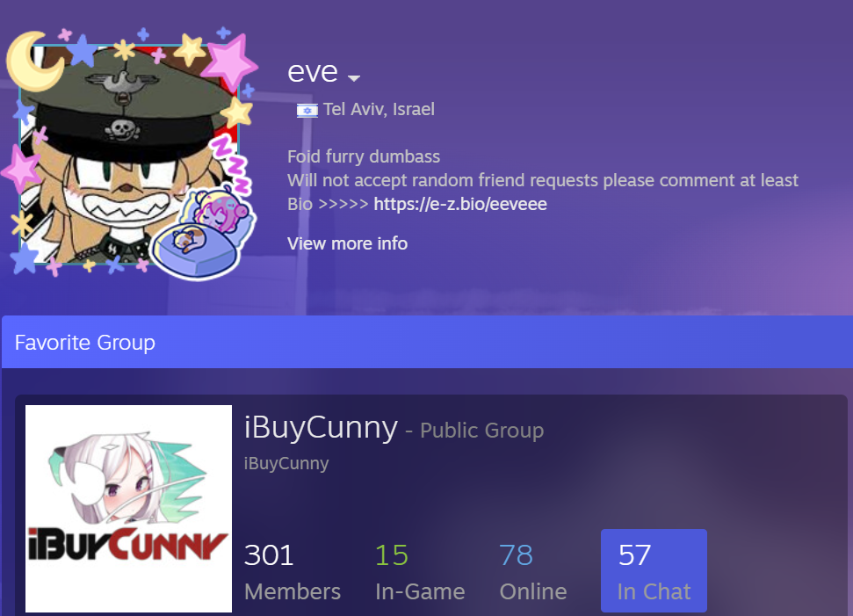Click the crescent moon on avatar frame
The width and height of the screenshot is (853, 616).
pyautogui.click(x=33, y=61)
